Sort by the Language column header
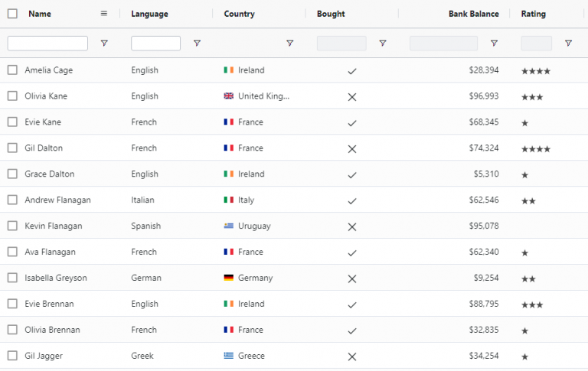The width and height of the screenshot is (588, 371). [x=149, y=14]
